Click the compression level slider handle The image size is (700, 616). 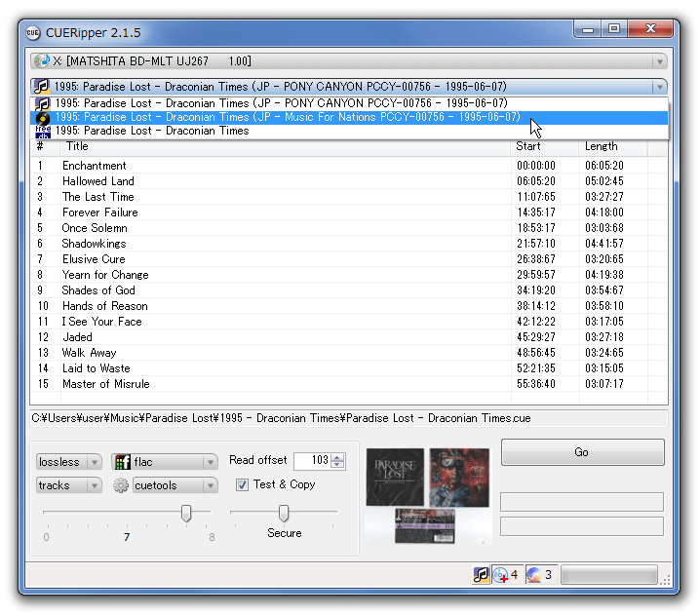[x=186, y=513]
